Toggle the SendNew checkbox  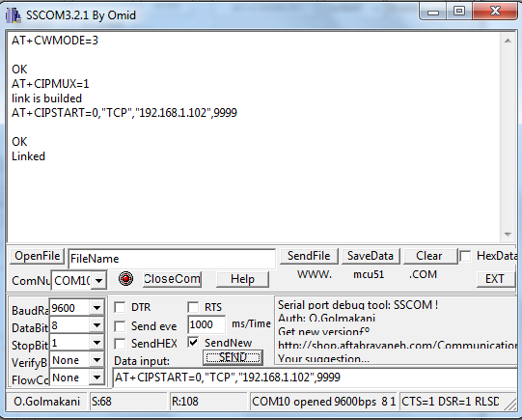[193, 342]
